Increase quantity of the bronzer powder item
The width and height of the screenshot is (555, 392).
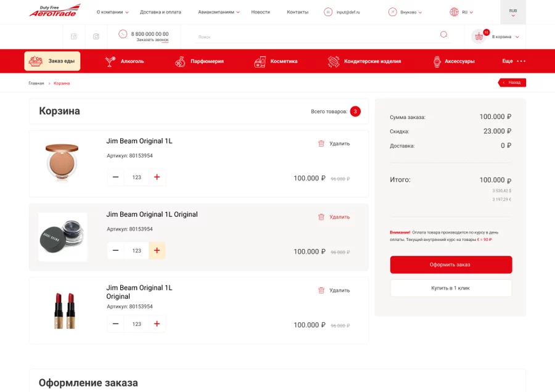(x=157, y=177)
